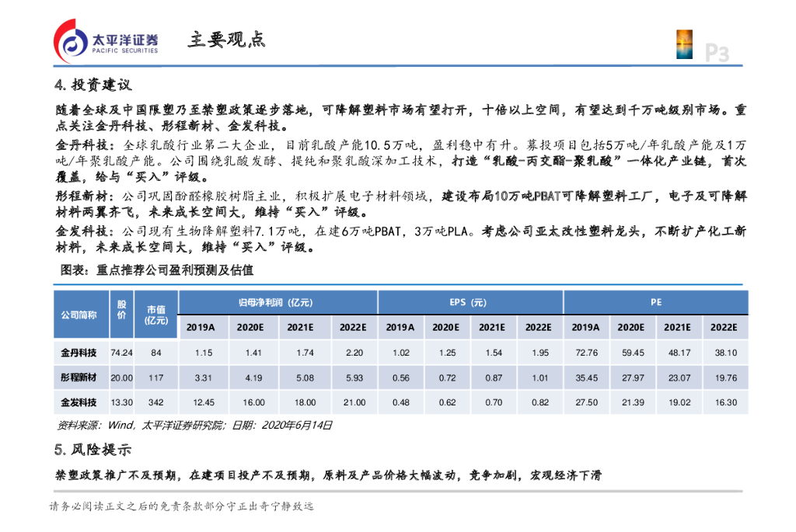The height and width of the screenshot is (532, 796).
Task: Click the EPS cell '0.56'
Action: pyautogui.click(x=401, y=377)
